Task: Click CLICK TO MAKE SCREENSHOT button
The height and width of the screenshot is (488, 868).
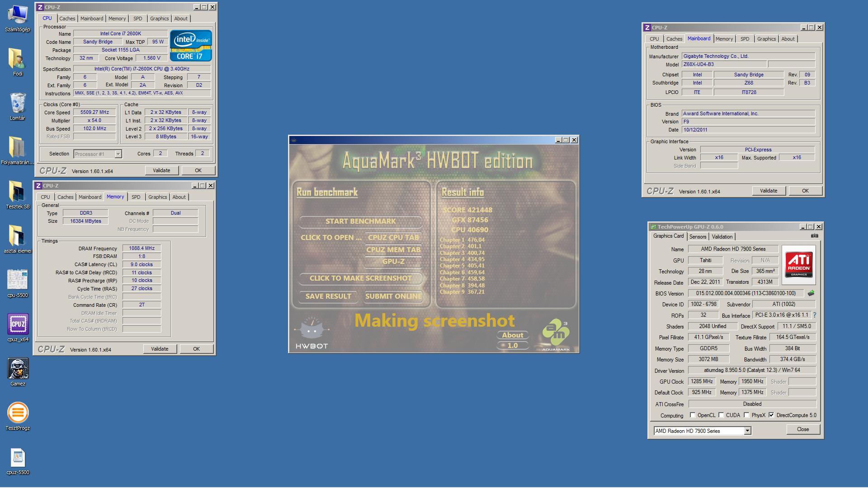Action: pyautogui.click(x=360, y=278)
